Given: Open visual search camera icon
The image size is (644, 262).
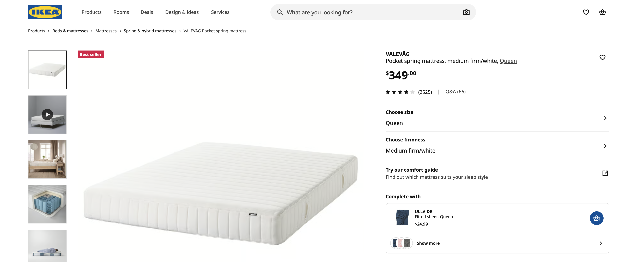Looking at the screenshot, I should coord(466,12).
